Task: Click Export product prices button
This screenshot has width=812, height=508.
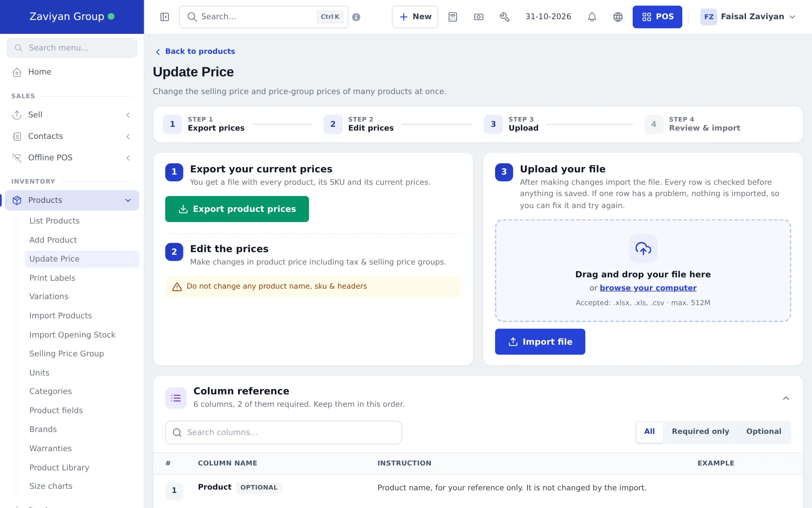Action: 237,209
